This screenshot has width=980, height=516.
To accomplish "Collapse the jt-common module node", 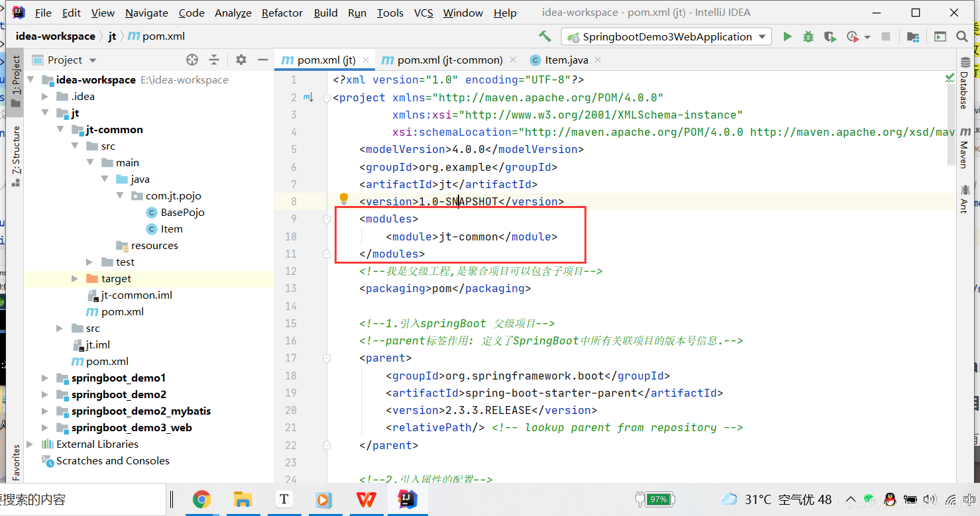I will 61,130.
